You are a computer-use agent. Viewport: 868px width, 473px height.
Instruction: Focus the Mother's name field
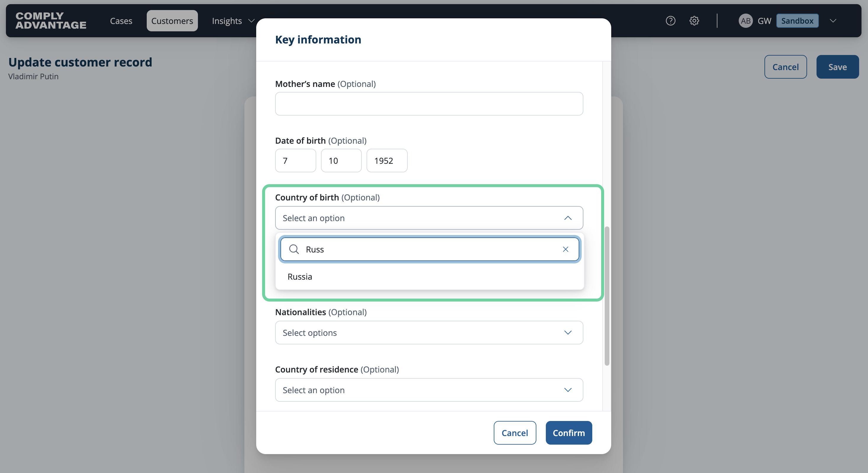pyautogui.click(x=429, y=104)
